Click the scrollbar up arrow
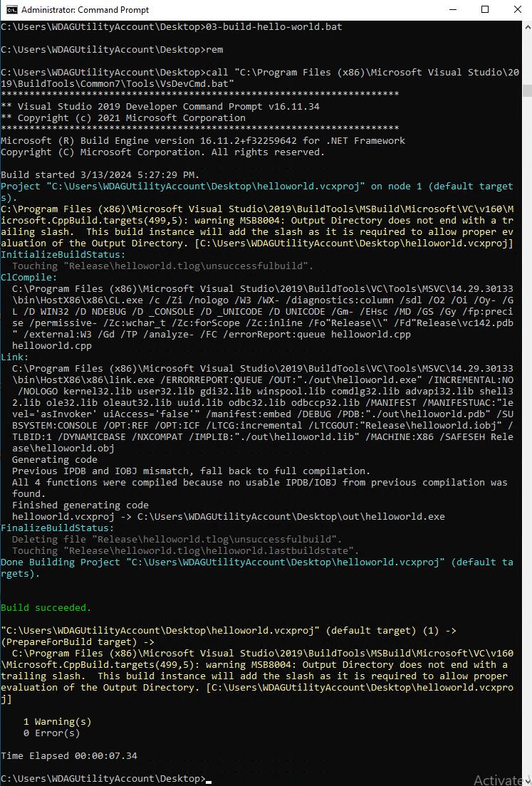Image resolution: width=532 pixels, height=786 pixels. [526, 26]
